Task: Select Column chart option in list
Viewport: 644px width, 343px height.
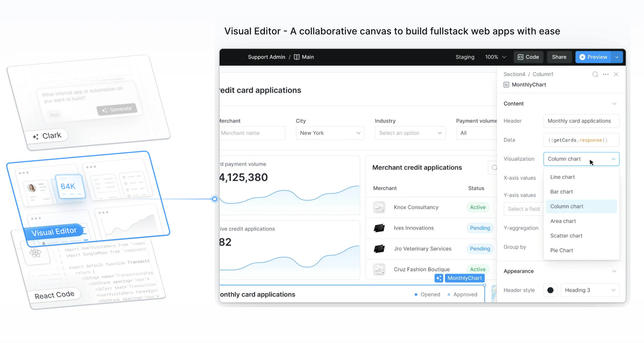Action: [581, 206]
